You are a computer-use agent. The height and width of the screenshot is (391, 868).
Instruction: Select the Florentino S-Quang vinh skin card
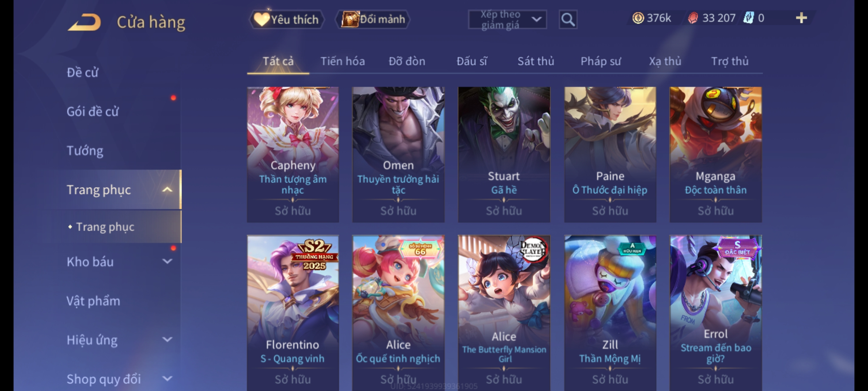293,313
